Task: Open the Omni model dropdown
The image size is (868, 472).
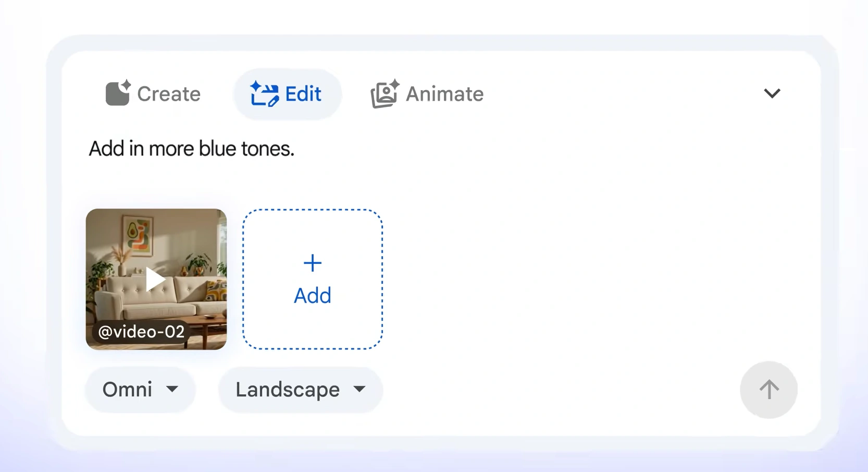Action: (x=140, y=390)
